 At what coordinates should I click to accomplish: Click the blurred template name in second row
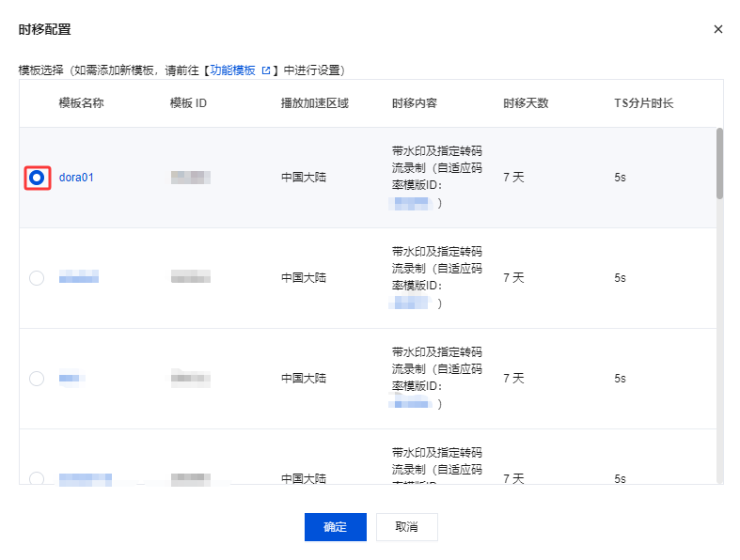pos(79,277)
